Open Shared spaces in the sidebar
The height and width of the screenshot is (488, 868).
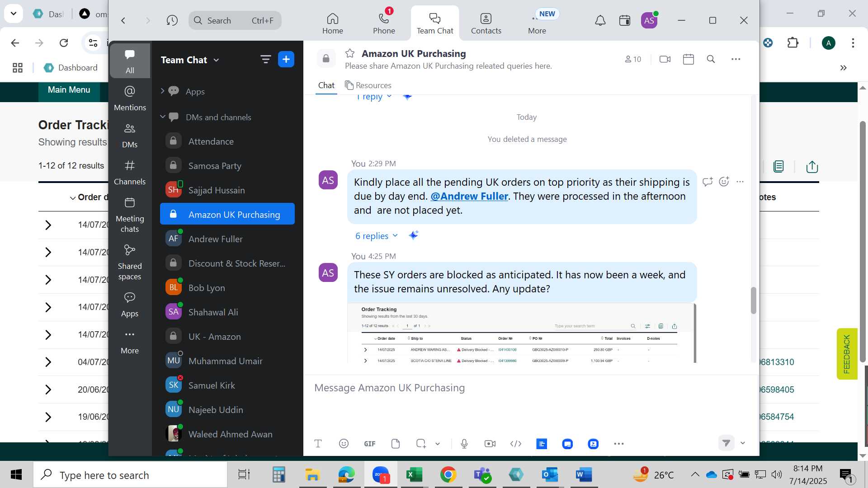tap(130, 262)
